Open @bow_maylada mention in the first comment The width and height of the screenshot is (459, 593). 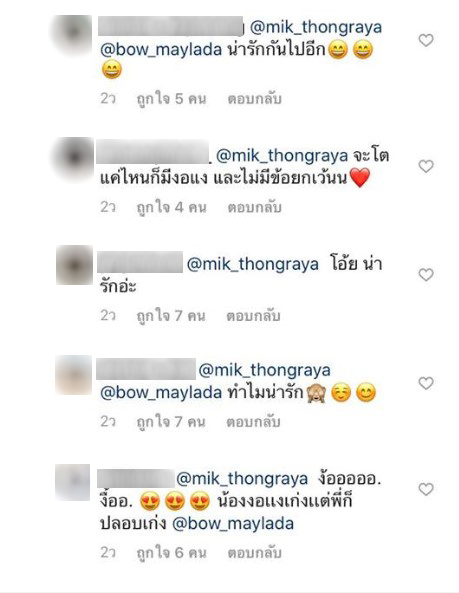click(x=161, y=50)
